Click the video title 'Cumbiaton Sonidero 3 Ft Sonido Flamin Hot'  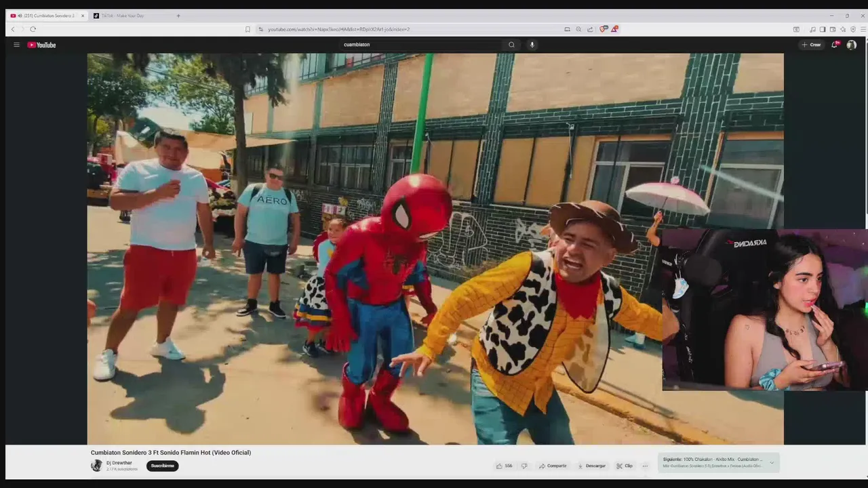click(171, 453)
